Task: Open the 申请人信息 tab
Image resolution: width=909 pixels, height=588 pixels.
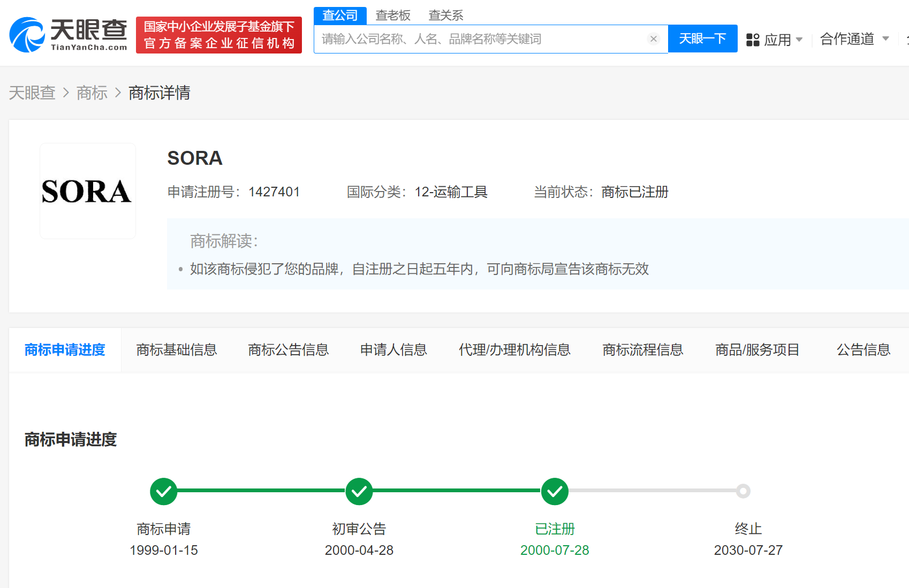Action: (x=393, y=350)
